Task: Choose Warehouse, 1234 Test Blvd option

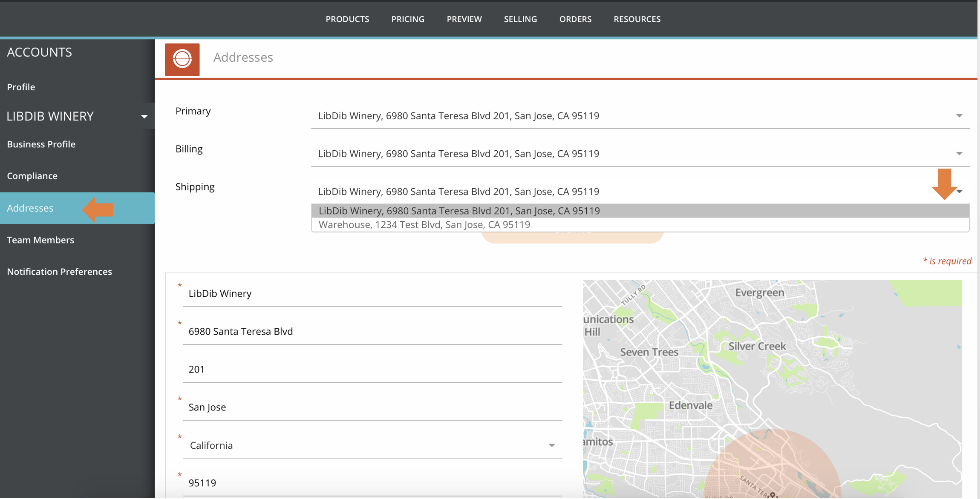Action: (640, 224)
